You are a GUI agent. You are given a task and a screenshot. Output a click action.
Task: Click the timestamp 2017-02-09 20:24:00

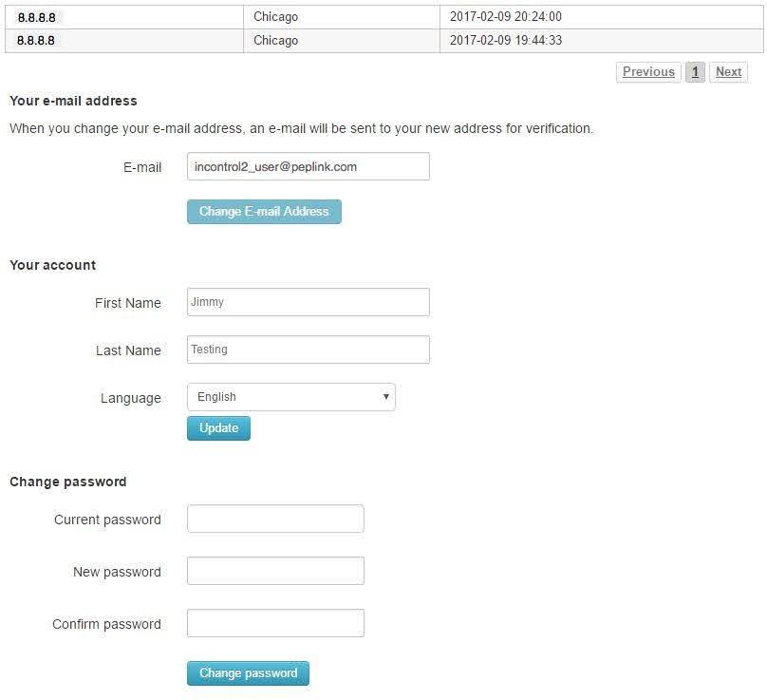(x=505, y=17)
